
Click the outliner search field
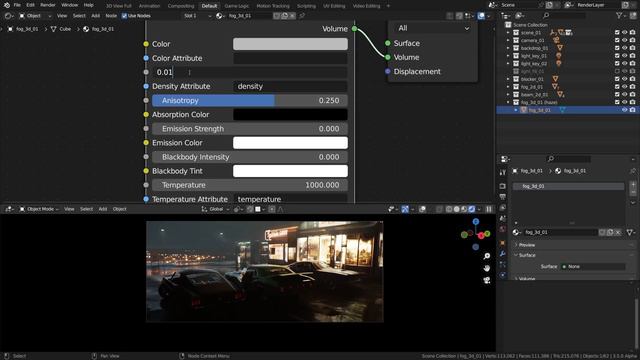pyautogui.click(x=564, y=16)
